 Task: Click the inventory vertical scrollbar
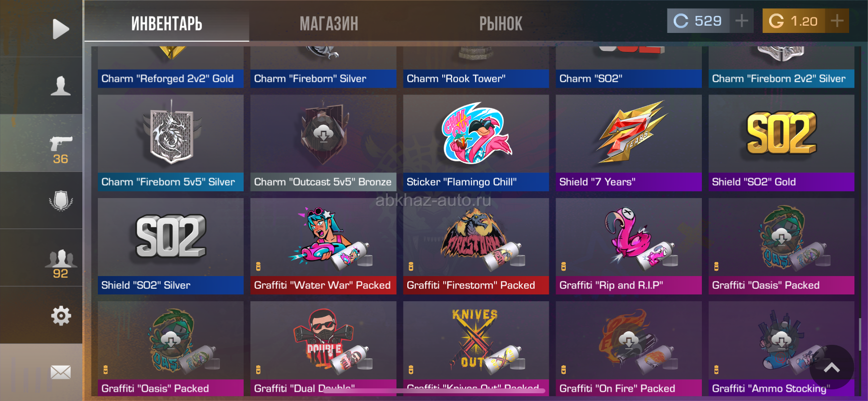coord(860,333)
